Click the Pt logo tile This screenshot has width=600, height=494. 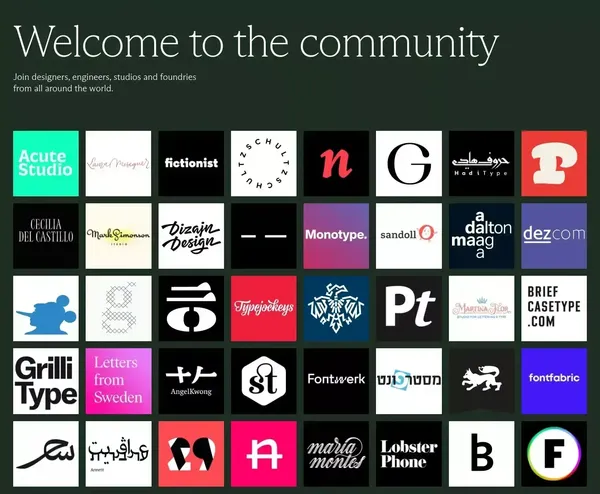pos(409,308)
